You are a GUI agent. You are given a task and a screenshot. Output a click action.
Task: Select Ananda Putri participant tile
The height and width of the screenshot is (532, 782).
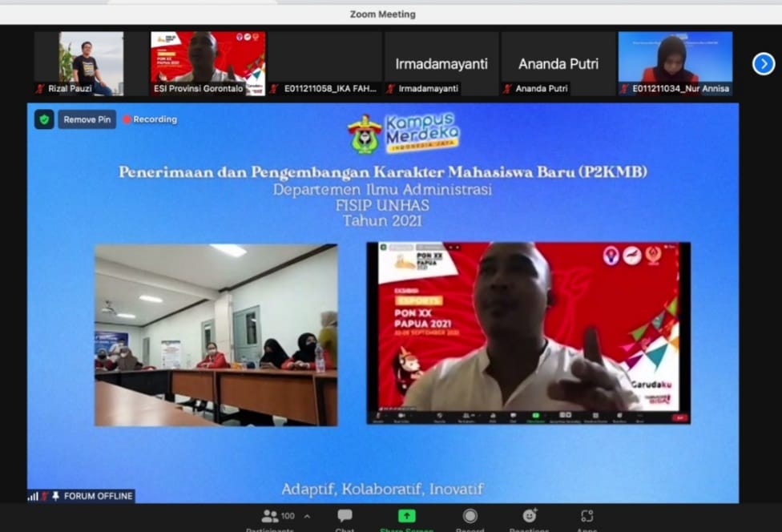click(x=558, y=63)
